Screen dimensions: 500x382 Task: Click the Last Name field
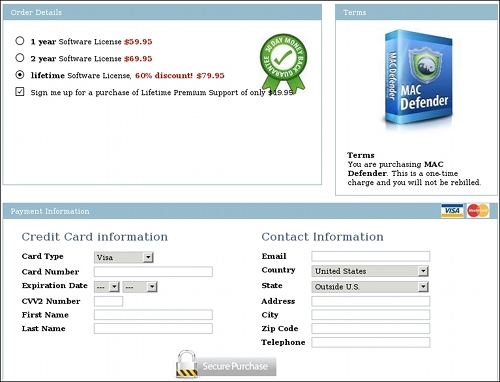[153, 328]
